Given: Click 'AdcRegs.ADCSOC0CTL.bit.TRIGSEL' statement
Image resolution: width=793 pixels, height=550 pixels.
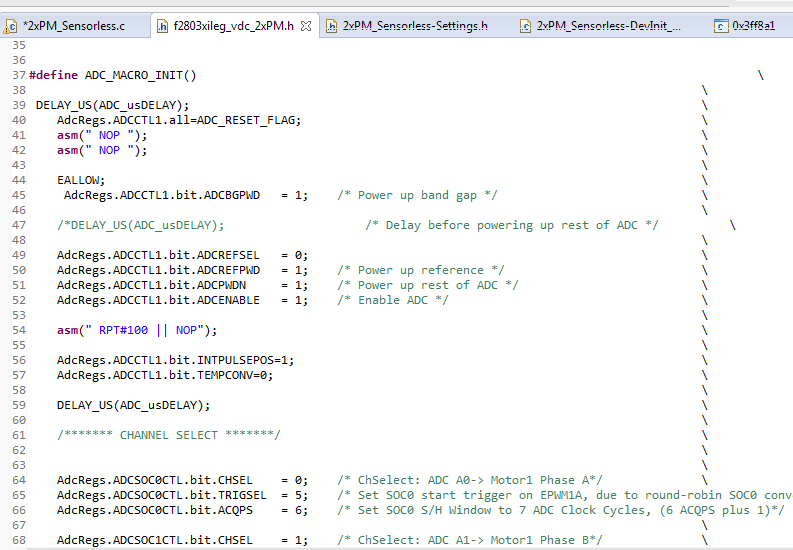Looking at the screenshot, I should click(x=182, y=495).
